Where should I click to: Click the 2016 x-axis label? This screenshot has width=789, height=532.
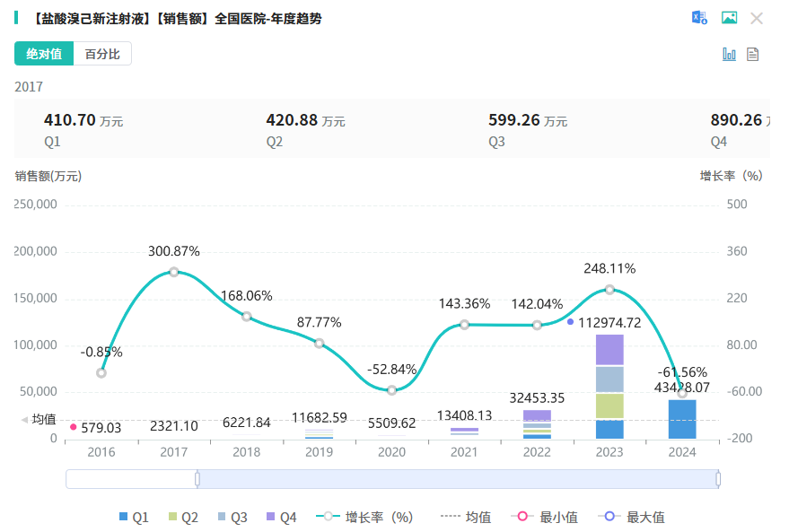[101, 452]
